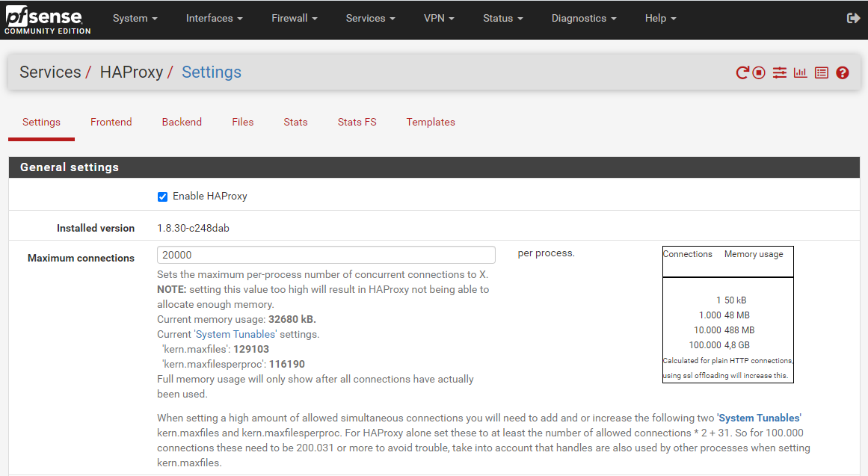Open the Stats tab
Screen dimensions: 868x476
(295, 122)
